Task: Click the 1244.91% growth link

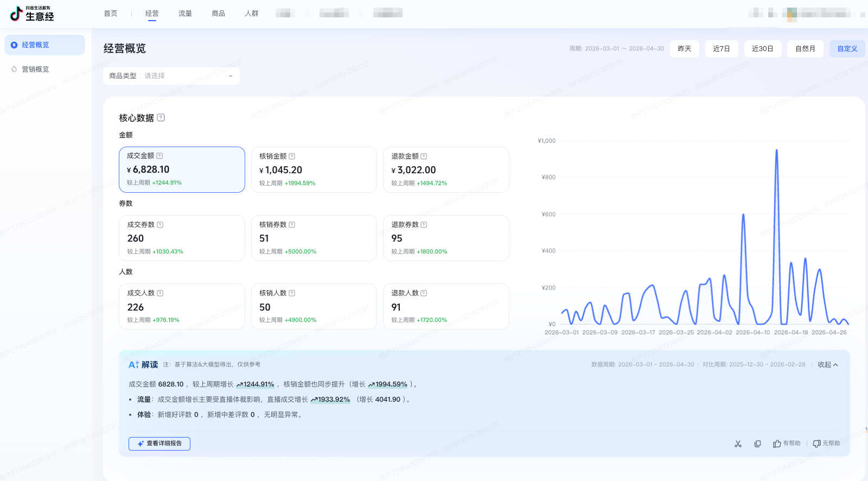Action: (255, 384)
